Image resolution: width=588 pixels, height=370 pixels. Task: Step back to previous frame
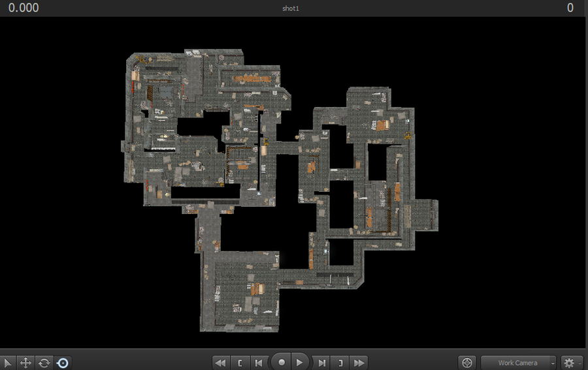click(x=259, y=362)
